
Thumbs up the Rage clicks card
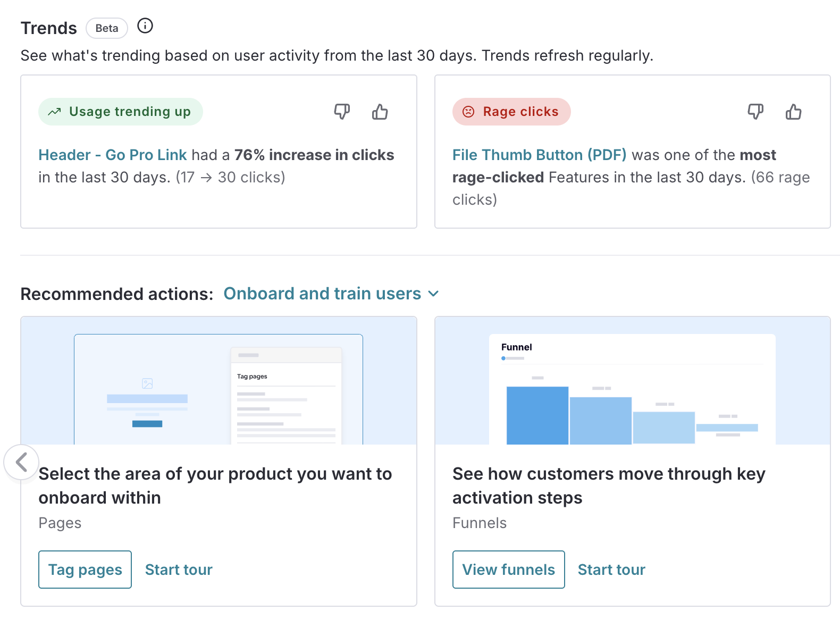[x=793, y=112]
